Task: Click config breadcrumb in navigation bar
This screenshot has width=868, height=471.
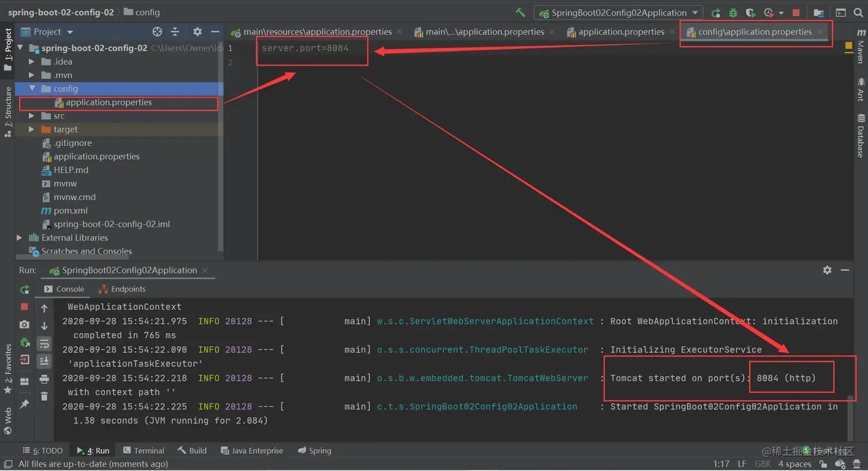Action: pyautogui.click(x=142, y=12)
